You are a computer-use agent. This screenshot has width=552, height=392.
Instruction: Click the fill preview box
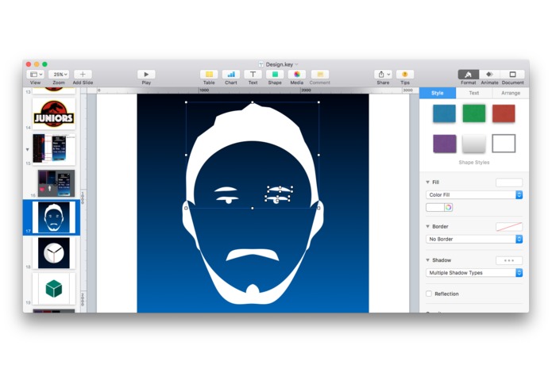[509, 182]
